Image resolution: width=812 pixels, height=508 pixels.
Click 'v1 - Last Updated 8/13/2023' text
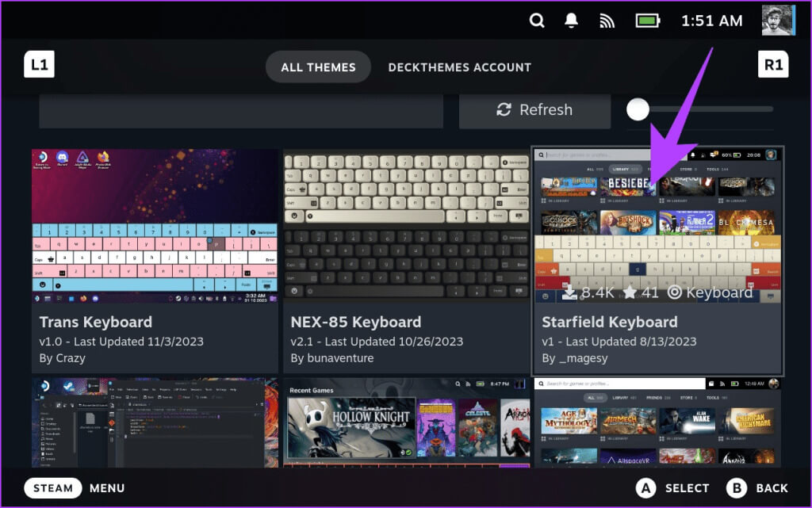(x=619, y=342)
